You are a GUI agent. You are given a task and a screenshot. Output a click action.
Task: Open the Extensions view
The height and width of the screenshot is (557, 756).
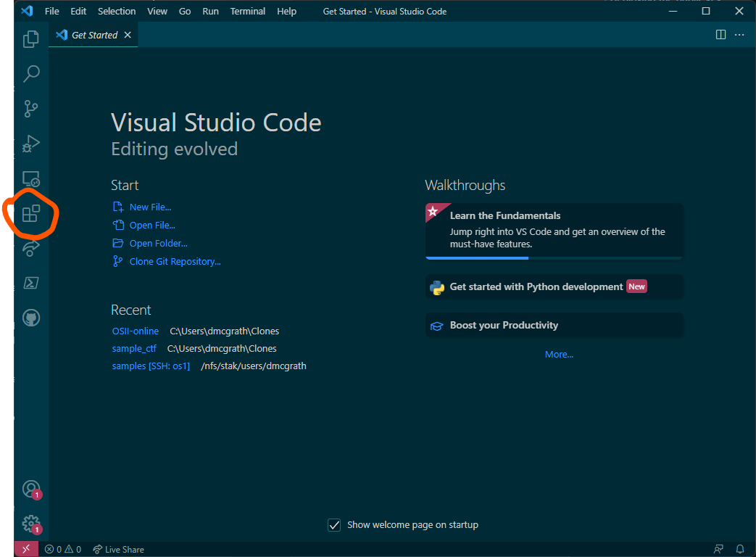point(31,213)
